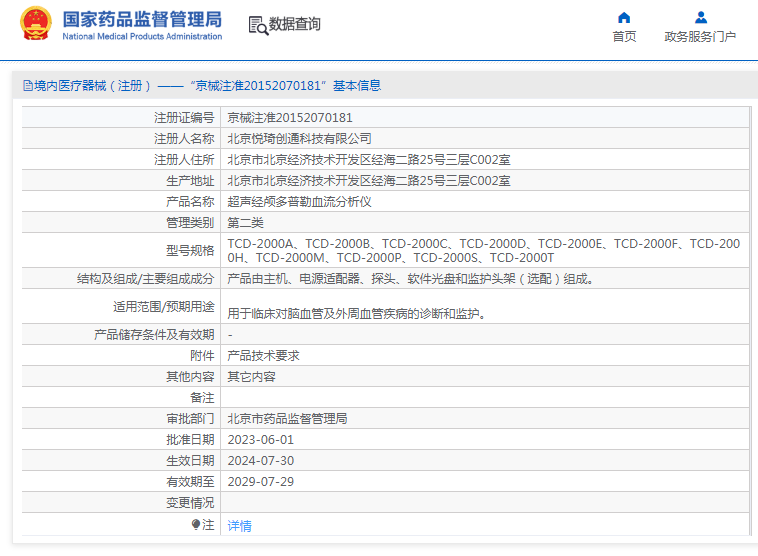Click the 适用范围/预期用途 label
Screen dimensions: 758x556
tap(163, 307)
